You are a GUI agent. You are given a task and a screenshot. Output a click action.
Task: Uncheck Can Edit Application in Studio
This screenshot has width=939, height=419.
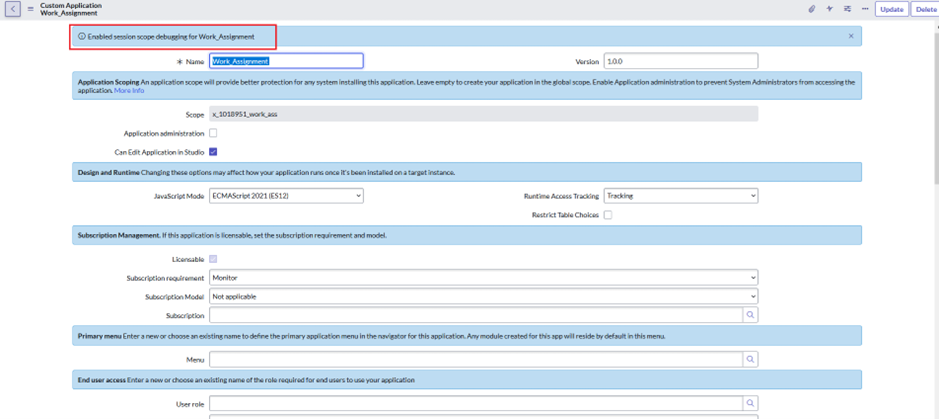213,152
